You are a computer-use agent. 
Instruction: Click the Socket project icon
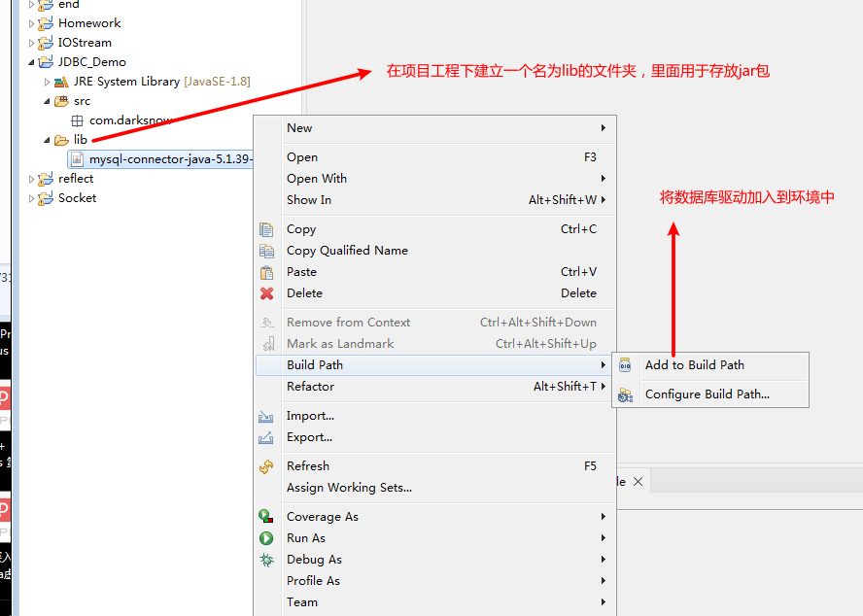[46, 198]
